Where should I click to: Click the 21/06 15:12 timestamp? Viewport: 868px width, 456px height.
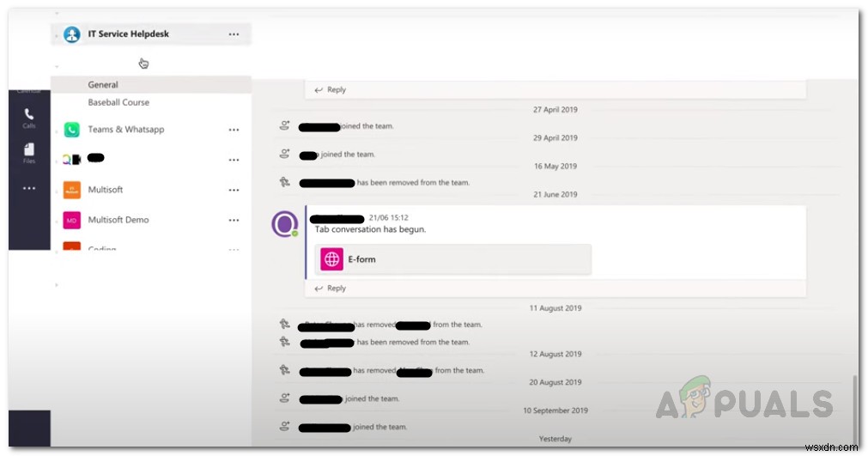(389, 217)
